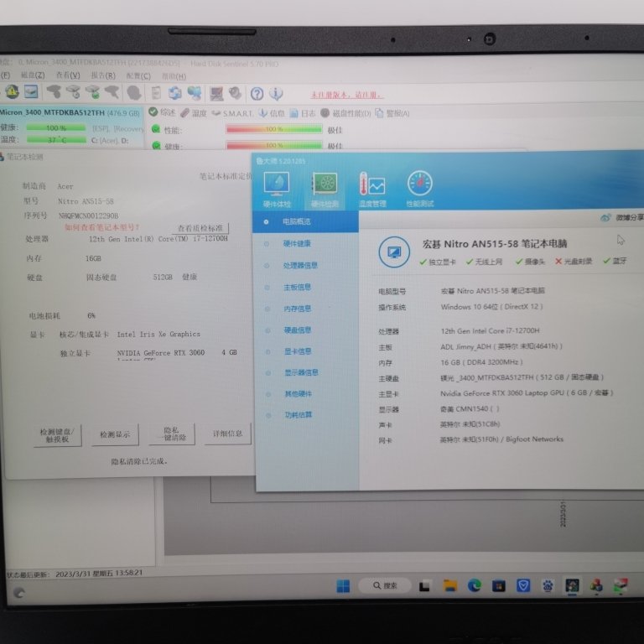
Task: Click the computer monitor icon beside 宏碁 Nitro title
Action: (x=394, y=252)
